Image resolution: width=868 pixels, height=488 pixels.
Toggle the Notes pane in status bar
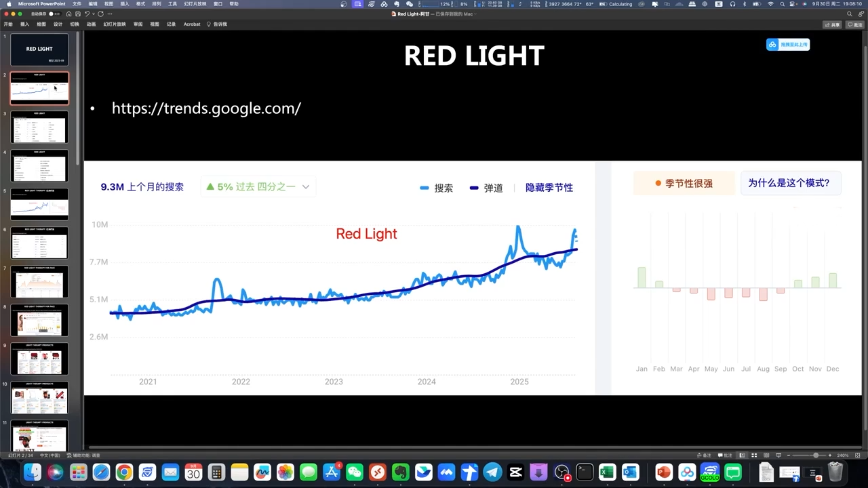704,455
